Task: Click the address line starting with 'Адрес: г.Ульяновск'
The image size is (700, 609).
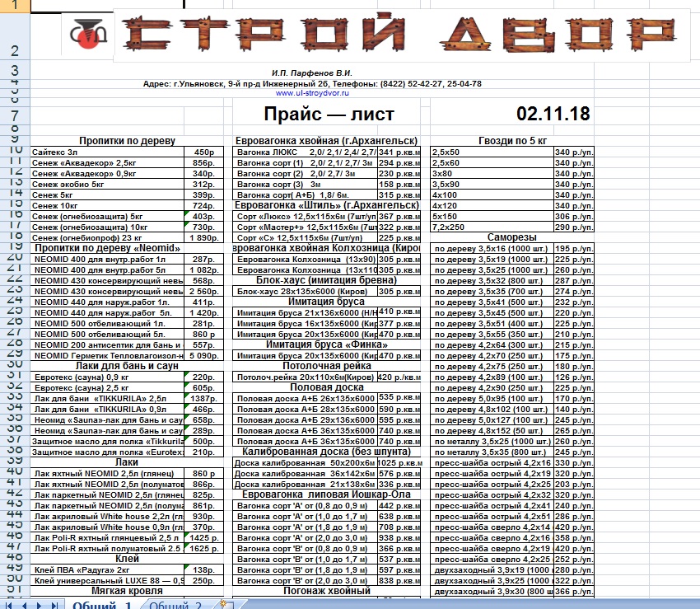Action: [312, 83]
